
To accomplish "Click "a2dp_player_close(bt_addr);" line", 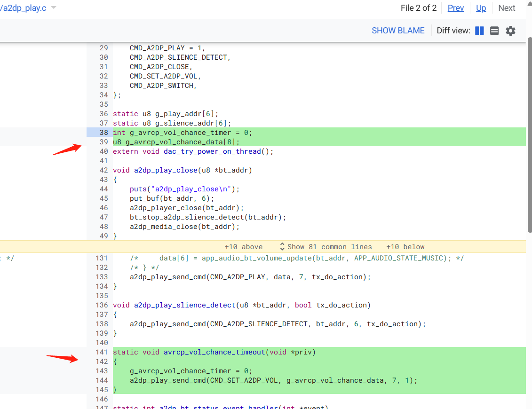I will (x=187, y=208).
